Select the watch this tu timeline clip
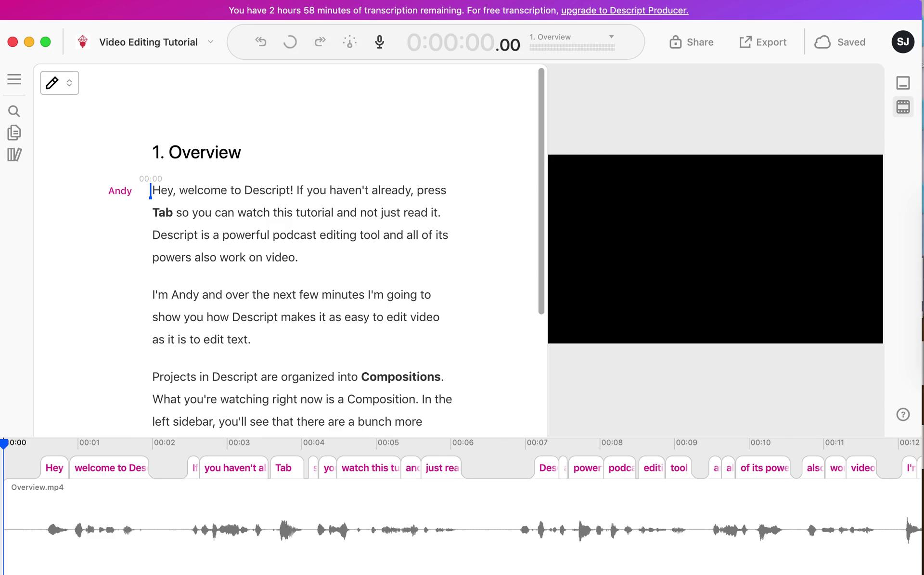 pos(370,468)
